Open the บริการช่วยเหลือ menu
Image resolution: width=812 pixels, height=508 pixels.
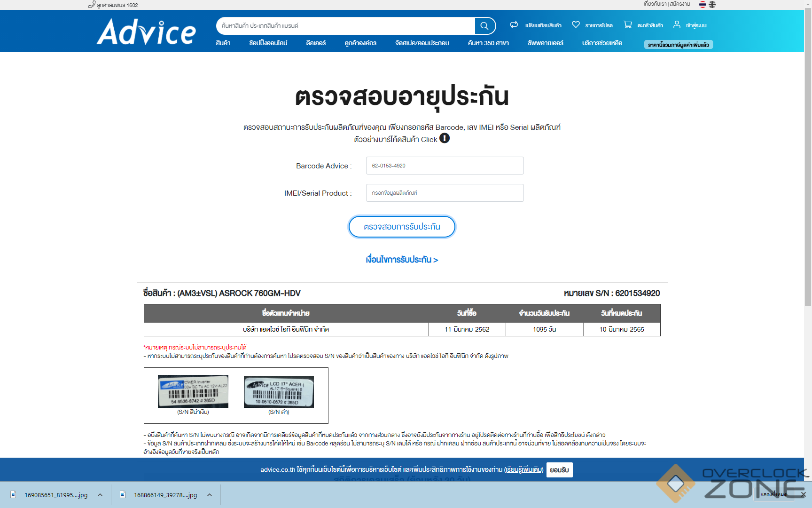tap(602, 43)
